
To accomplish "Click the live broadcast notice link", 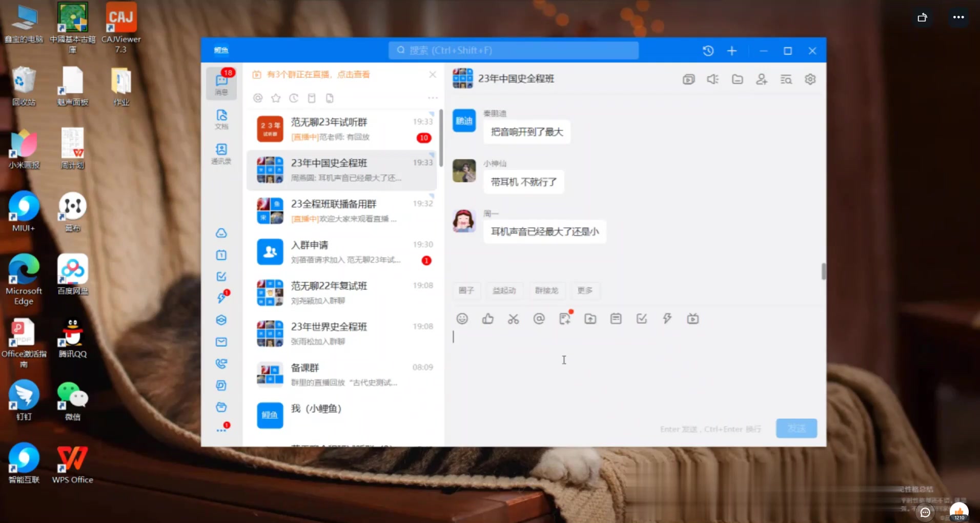I will [x=318, y=75].
